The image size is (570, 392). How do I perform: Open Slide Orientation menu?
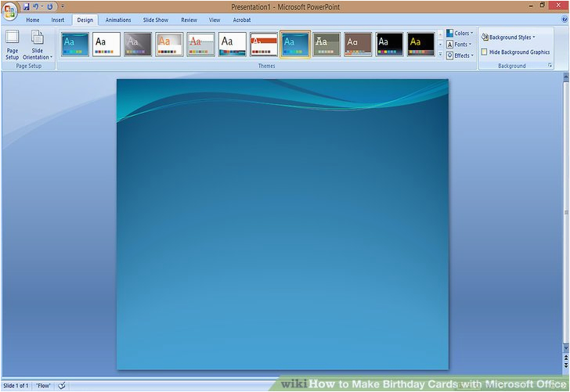point(38,45)
